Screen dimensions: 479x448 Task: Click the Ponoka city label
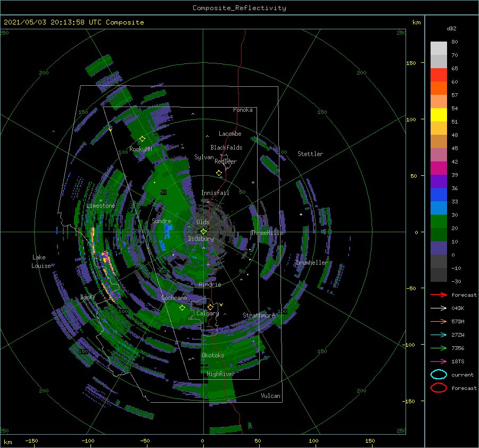point(243,110)
